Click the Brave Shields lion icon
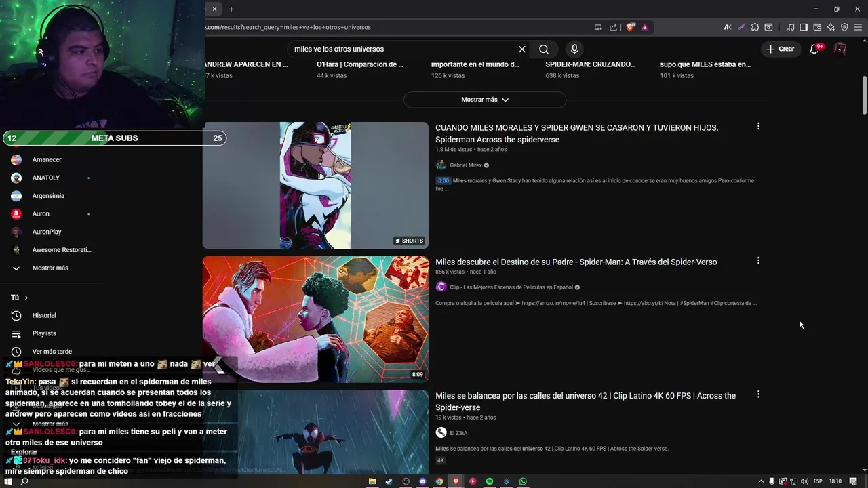868x488 pixels. point(631,27)
